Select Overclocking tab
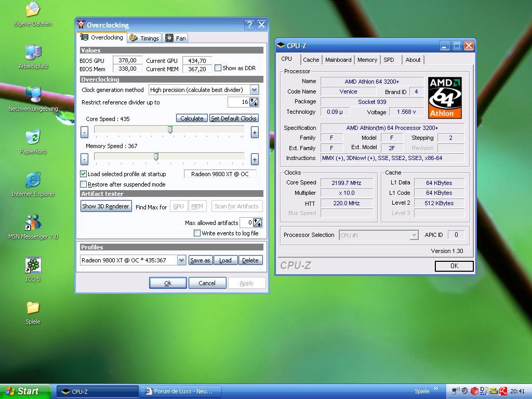Viewport: 532px width, 399px height. pos(102,37)
